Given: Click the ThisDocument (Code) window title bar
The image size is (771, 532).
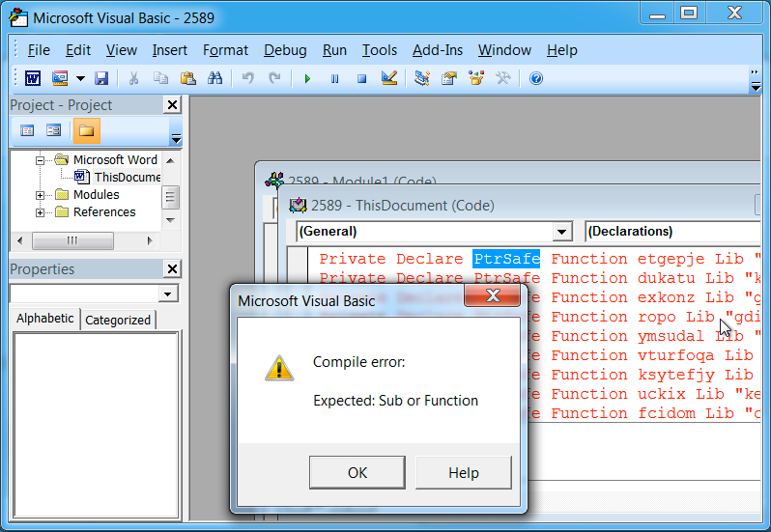Looking at the screenshot, I should tap(521, 206).
